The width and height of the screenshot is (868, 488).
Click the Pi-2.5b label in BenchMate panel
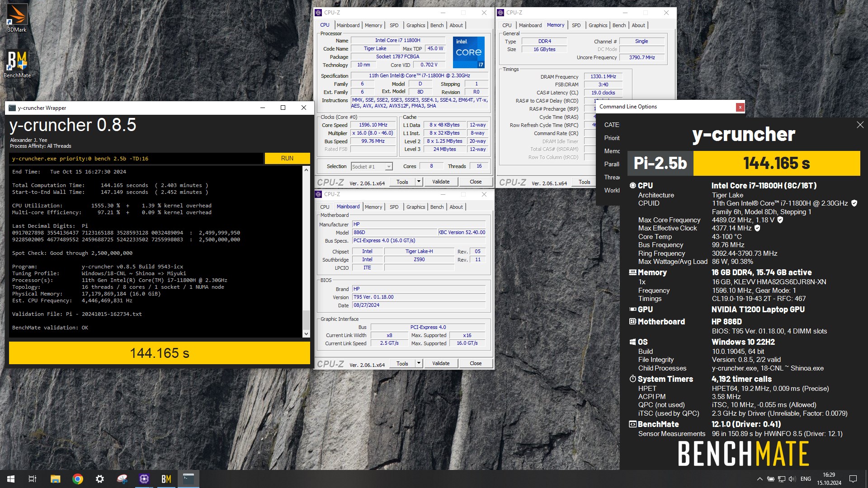[x=660, y=163]
